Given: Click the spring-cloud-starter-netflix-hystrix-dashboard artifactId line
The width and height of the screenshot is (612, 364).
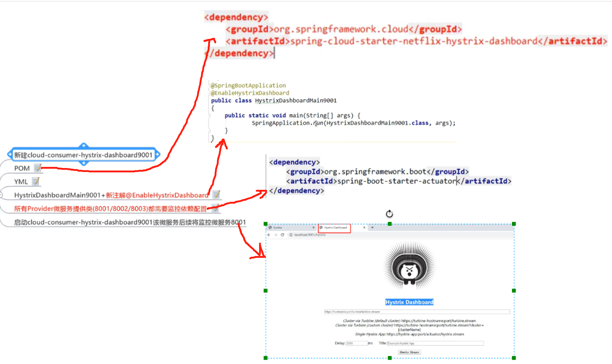Looking at the screenshot, I should click(416, 41).
